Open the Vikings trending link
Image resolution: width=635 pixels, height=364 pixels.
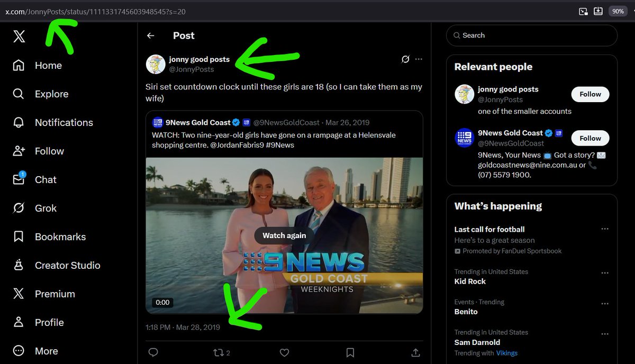506,353
